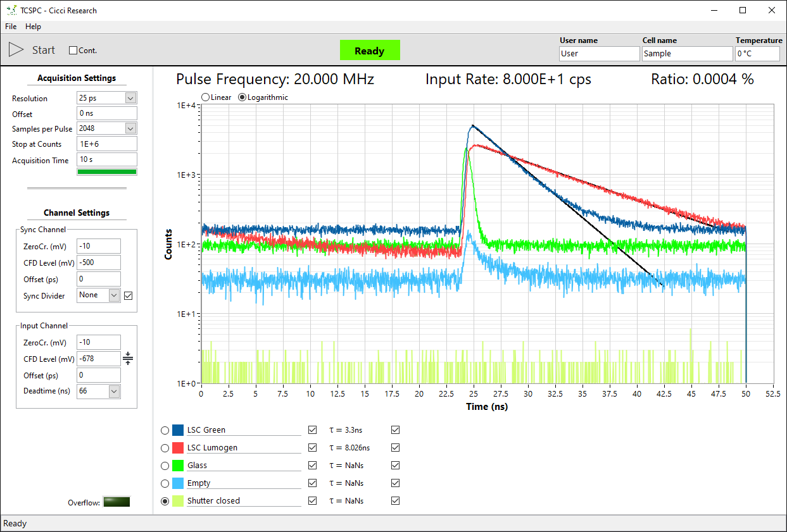This screenshot has height=532, width=787.
Task: Click the green Ready status button
Action: click(x=370, y=51)
